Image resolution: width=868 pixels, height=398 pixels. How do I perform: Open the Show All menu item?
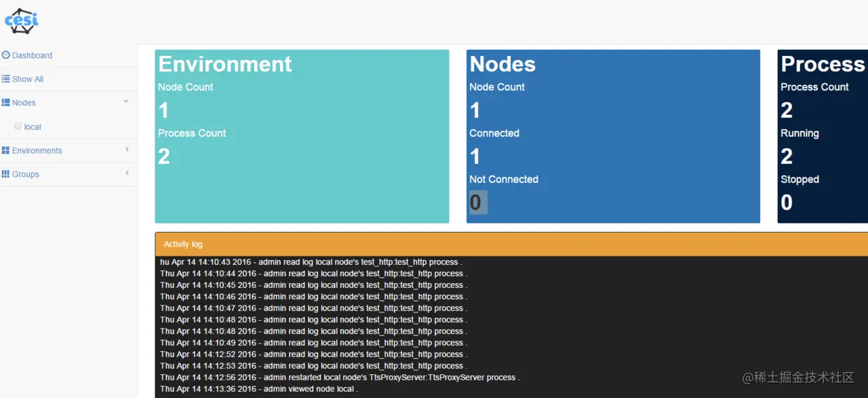coord(69,79)
